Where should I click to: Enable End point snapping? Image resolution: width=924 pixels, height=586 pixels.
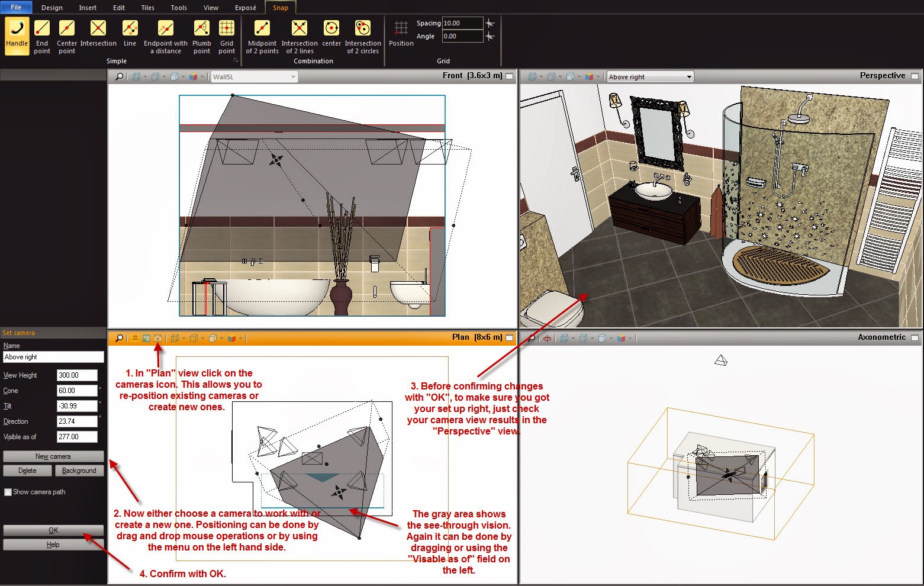pyautogui.click(x=41, y=36)
